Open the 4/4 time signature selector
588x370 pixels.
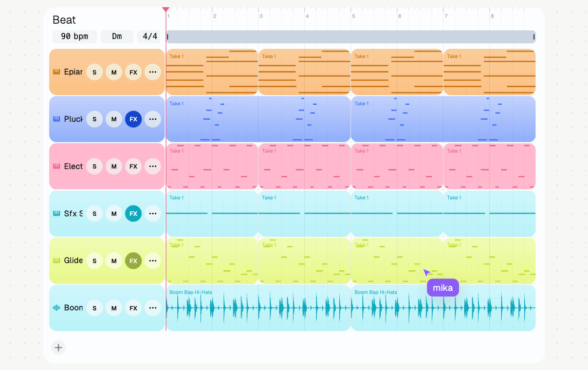coord(150,36)
